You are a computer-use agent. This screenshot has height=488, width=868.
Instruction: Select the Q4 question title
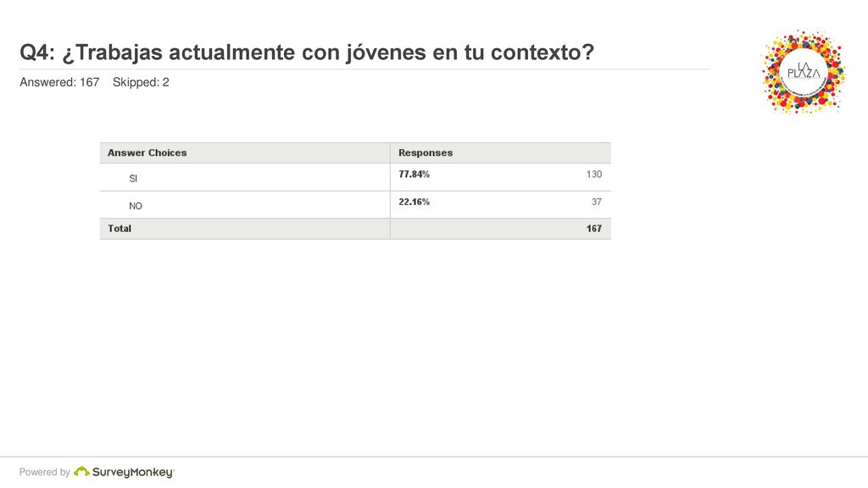[307, 53]
